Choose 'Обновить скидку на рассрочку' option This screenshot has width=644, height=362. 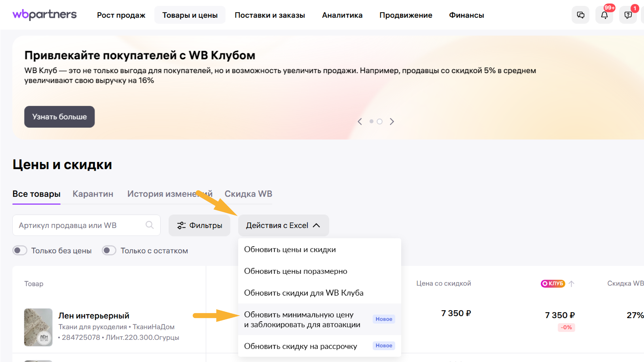[301, 346]
